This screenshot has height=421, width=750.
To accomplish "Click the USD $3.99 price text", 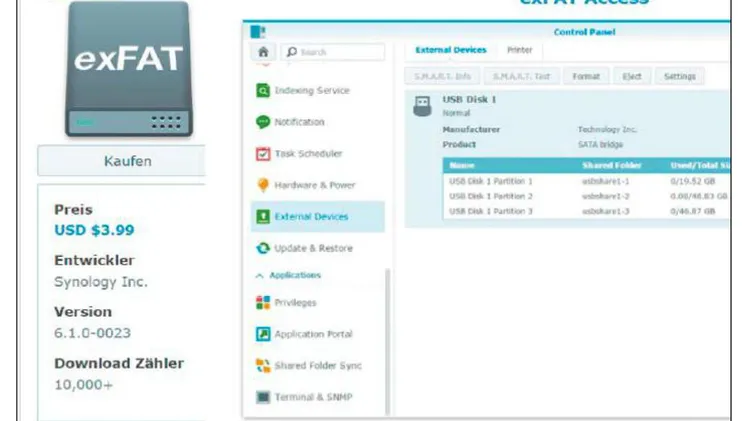I will (x=94, y=230).
